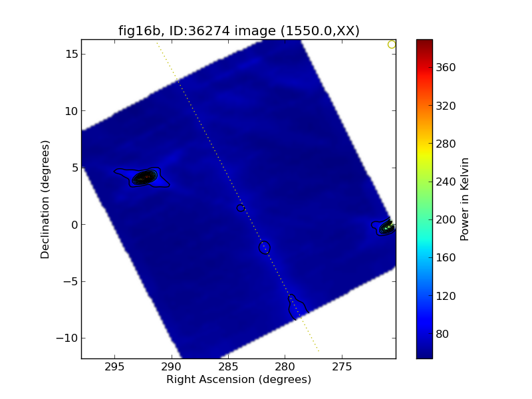Click the declination tick label '−5'
The height and width of the screenshot is (399, 532).
click(x=70, y=281)
